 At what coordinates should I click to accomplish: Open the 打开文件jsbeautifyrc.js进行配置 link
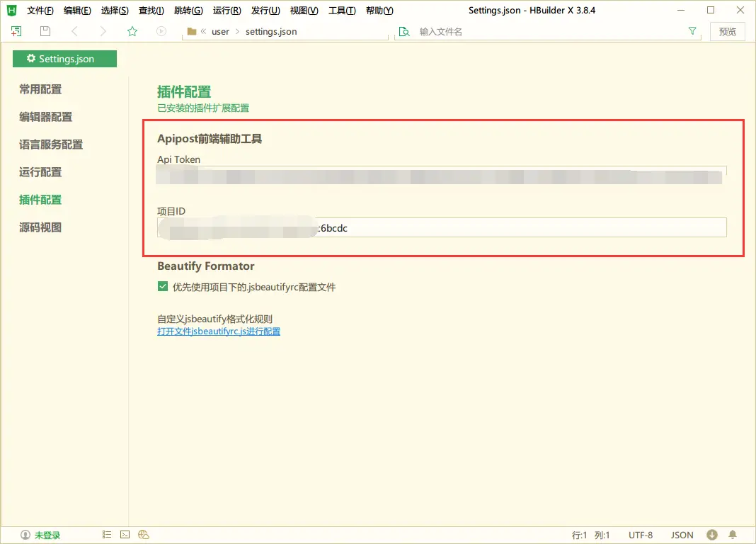[x=219, y=331]
